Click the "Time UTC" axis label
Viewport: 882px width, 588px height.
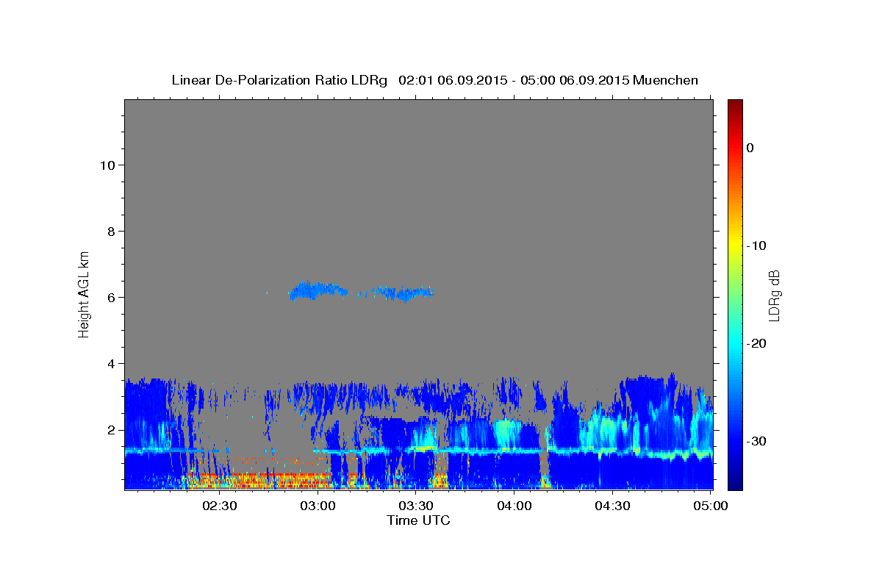tap(418, 520)
